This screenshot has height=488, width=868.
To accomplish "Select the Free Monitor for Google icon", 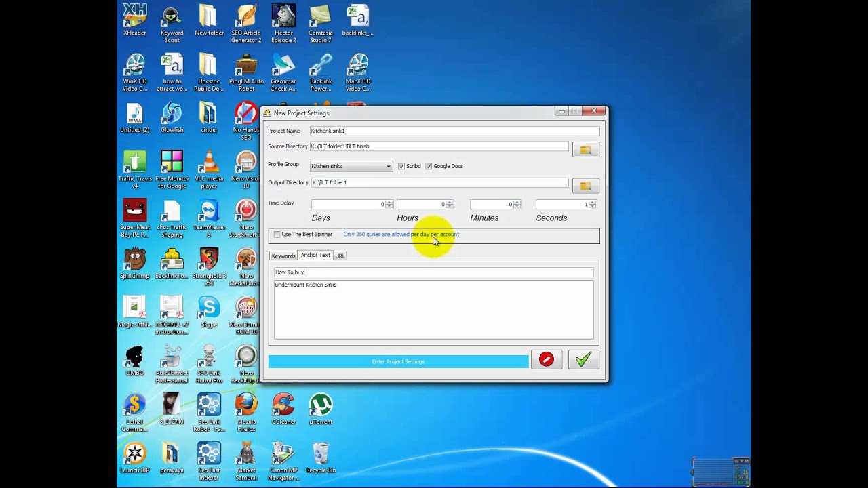I will tap(172, 169).
